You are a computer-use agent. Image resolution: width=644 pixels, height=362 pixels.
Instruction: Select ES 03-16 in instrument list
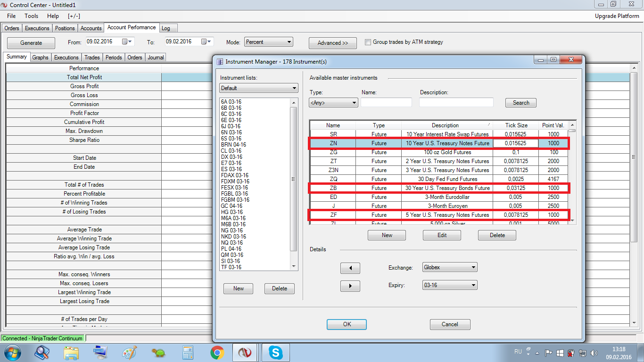[x=231, y=169]
